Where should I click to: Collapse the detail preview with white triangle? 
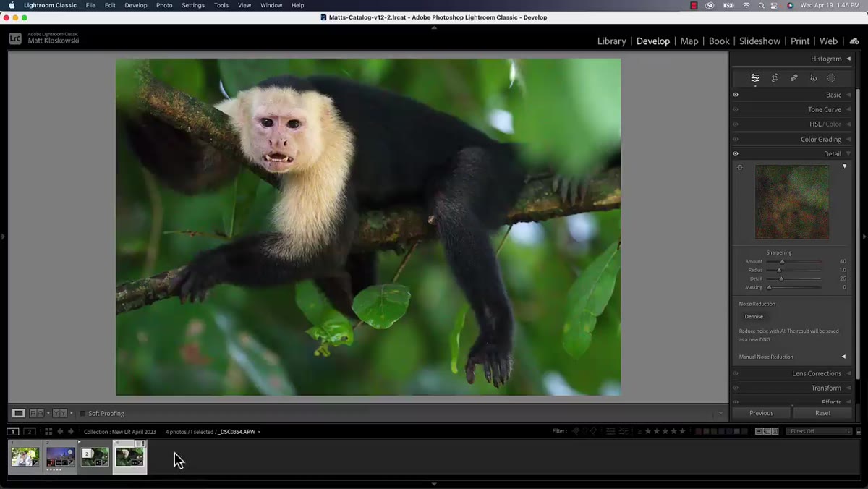pyautogui.click(x=844, y=166)
